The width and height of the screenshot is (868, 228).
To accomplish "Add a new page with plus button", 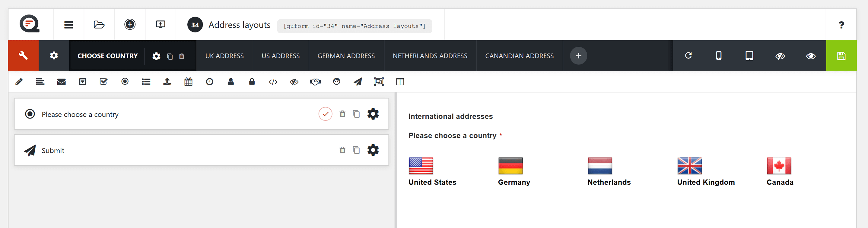I will (x=578, y=56).
